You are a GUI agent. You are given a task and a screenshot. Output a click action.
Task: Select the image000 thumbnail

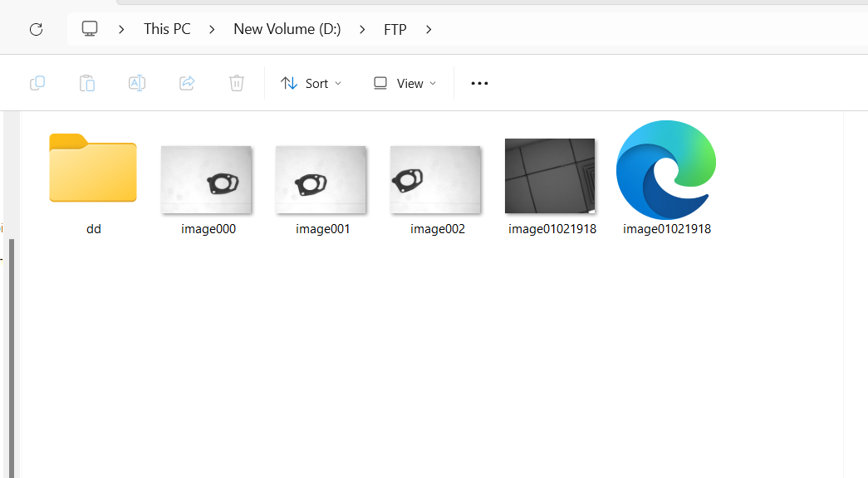coord(206,180)
